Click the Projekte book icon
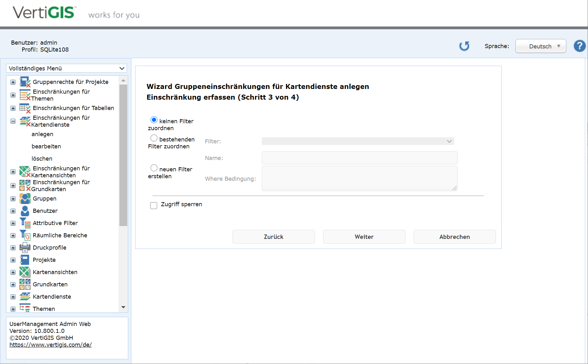The width and height of the screenshot is (588, 364). tap(25, 260)
